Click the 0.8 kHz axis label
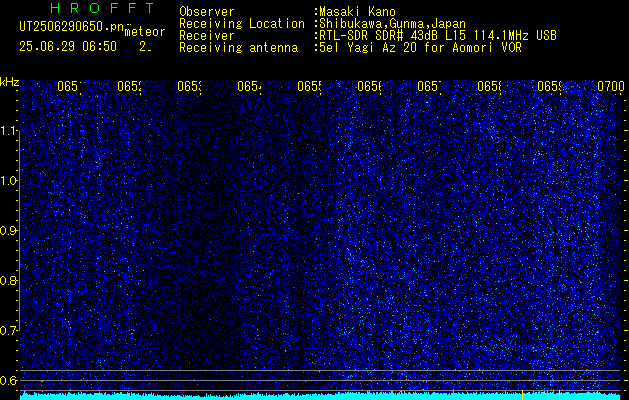 pos(10,280)
